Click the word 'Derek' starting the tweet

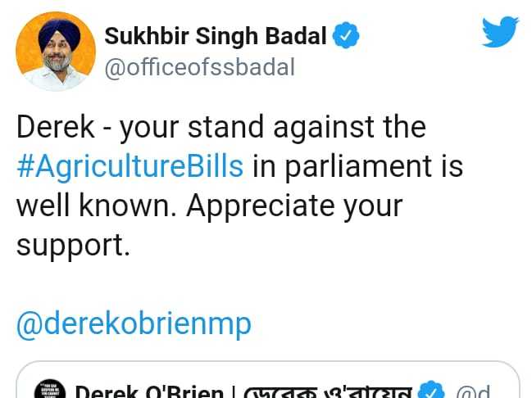[x=55, y=127]
